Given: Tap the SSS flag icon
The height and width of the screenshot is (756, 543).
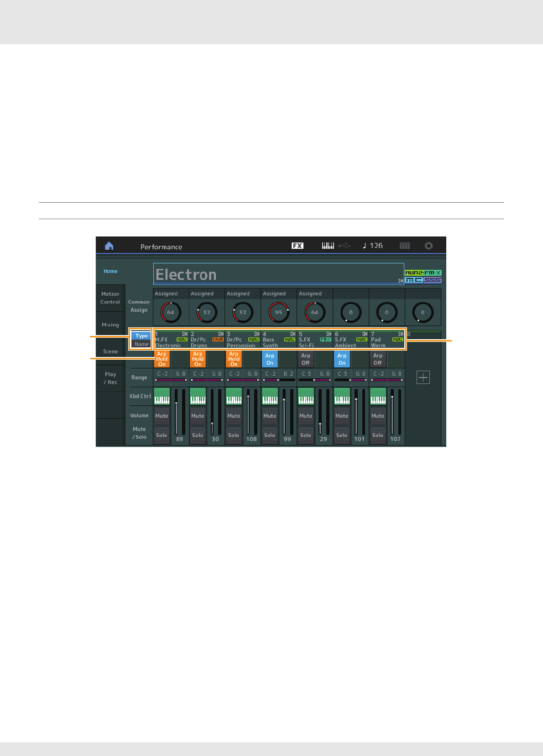Looking at the screenshot, I should [433, 280].
